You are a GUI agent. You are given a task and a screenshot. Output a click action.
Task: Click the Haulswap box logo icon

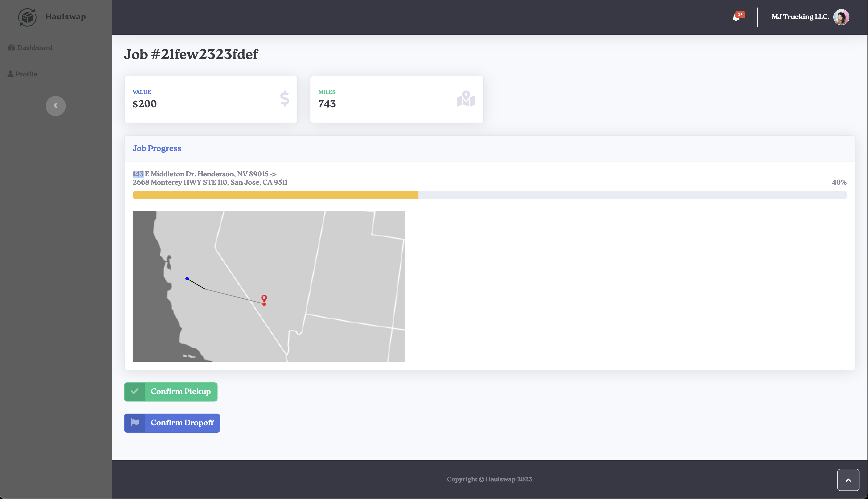(x=27, y=17)
